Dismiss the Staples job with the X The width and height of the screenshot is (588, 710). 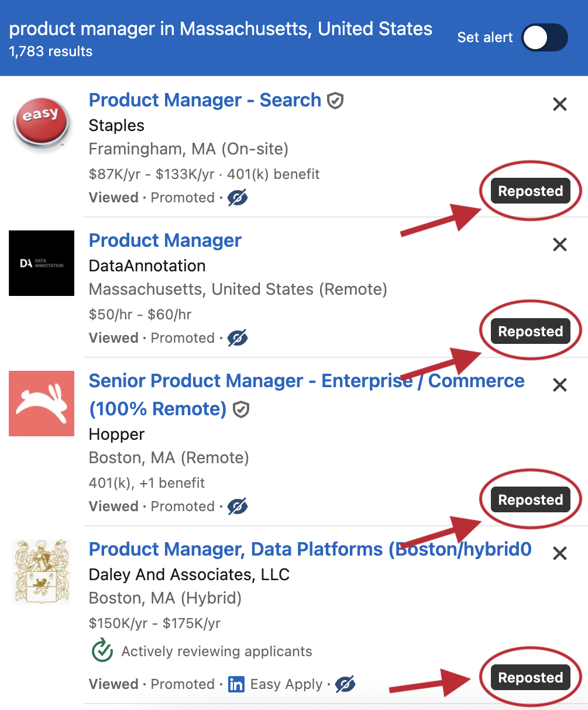point(559,104)
